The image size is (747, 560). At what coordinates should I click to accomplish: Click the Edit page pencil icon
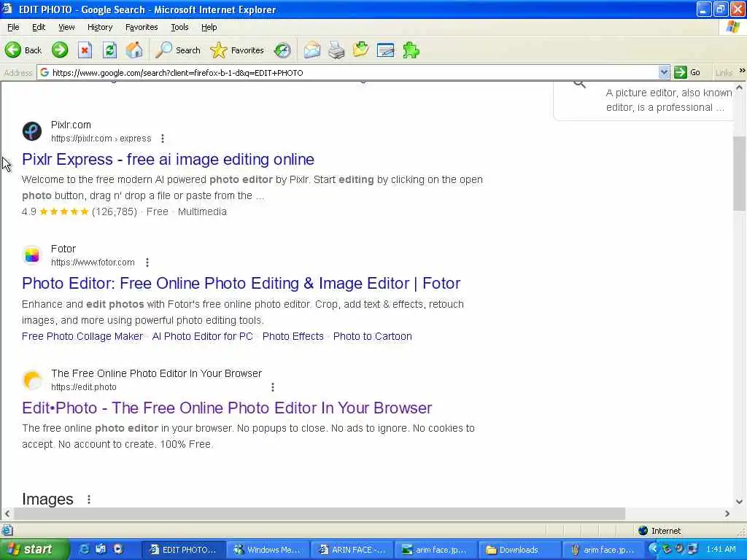coord(385,50)
